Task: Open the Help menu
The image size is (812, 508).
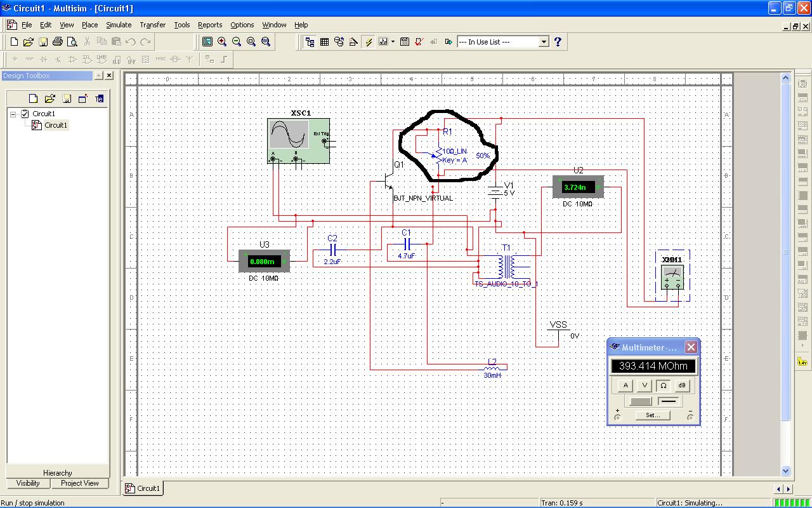Action: coord(301,25)
